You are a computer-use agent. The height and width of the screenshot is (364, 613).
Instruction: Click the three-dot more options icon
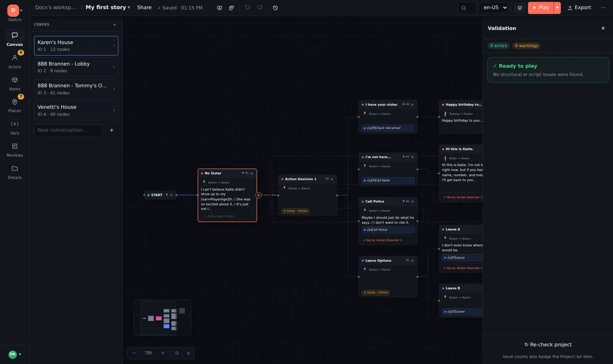point(603,8)
